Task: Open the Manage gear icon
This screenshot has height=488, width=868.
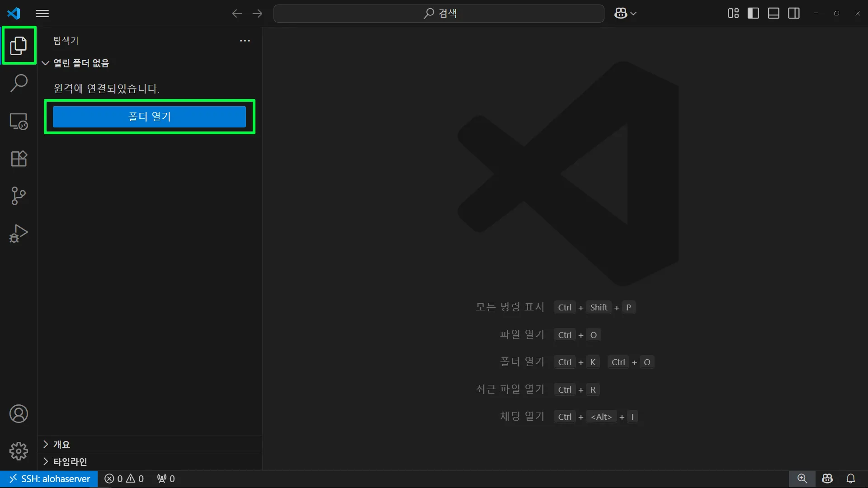Action: (19, 451)
